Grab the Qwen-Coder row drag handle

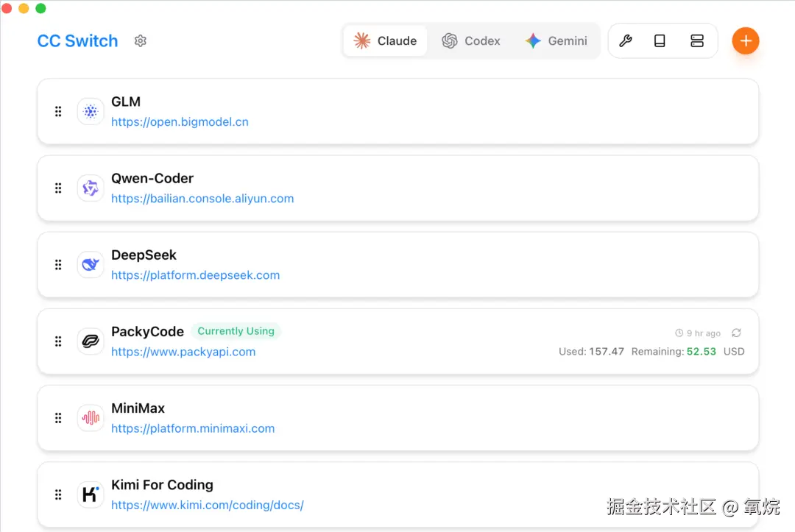tap(58, 188)
